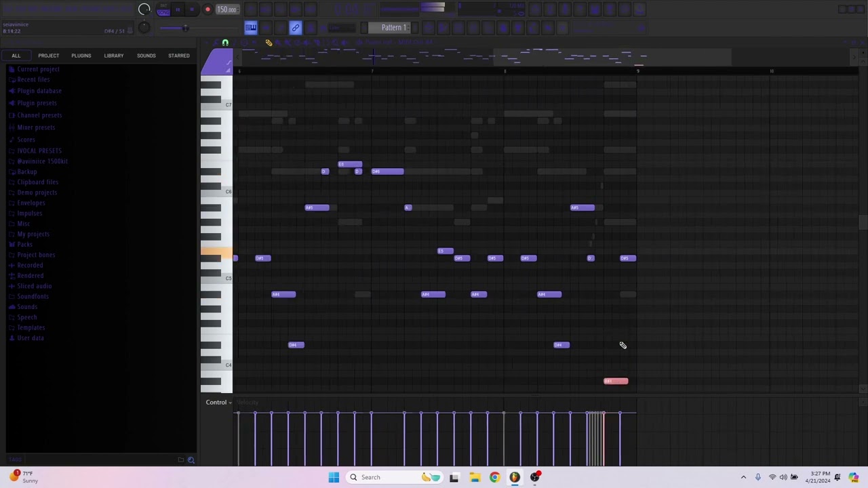Open File Explorer from taskbar
Viewport: 868px width, 488px height.
coord(474,477)
